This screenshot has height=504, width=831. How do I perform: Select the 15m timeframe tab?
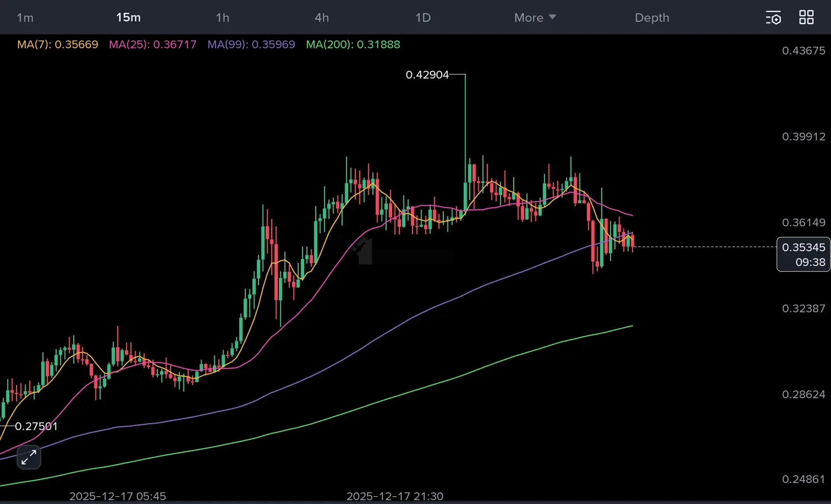click(128, 17)
